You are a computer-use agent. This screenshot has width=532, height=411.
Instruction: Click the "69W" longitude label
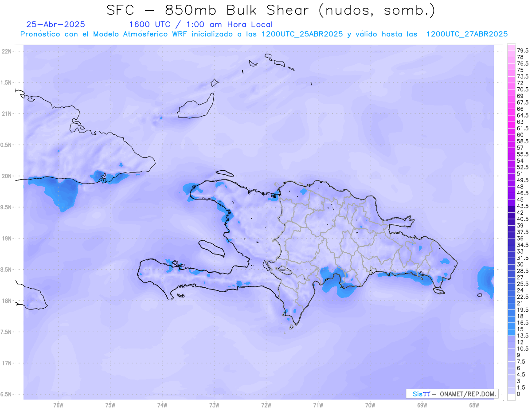pyautogui.click(x=422, y=405)
